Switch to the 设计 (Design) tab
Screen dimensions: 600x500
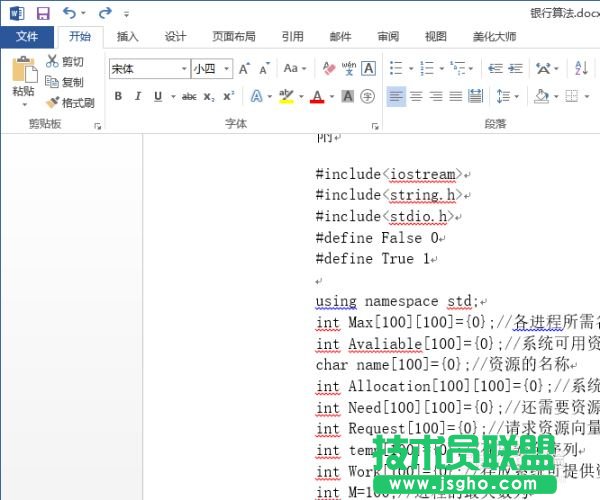click(x=175, y=37)
